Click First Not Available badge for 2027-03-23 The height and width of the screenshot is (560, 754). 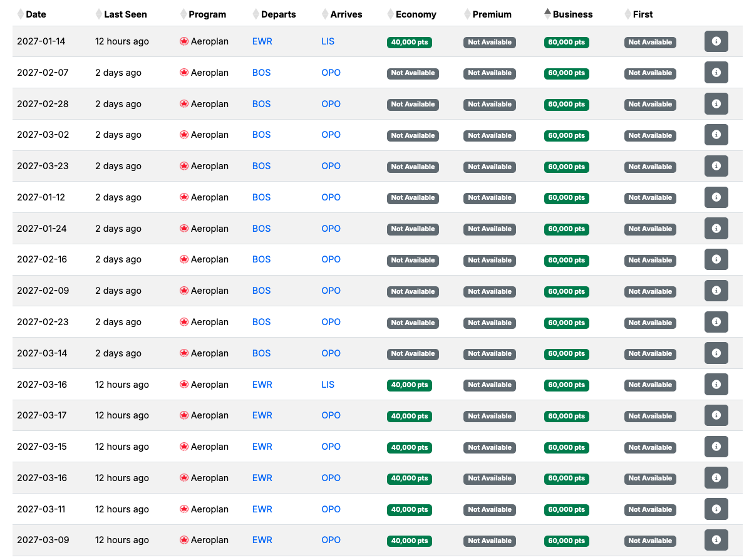click(650, 167)
